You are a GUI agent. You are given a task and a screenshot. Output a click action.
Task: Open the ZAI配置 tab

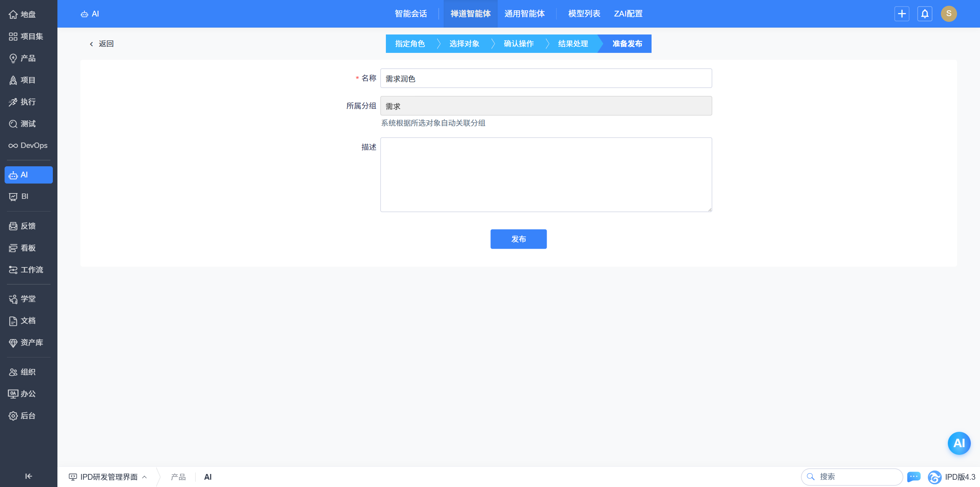coord(628,14)
